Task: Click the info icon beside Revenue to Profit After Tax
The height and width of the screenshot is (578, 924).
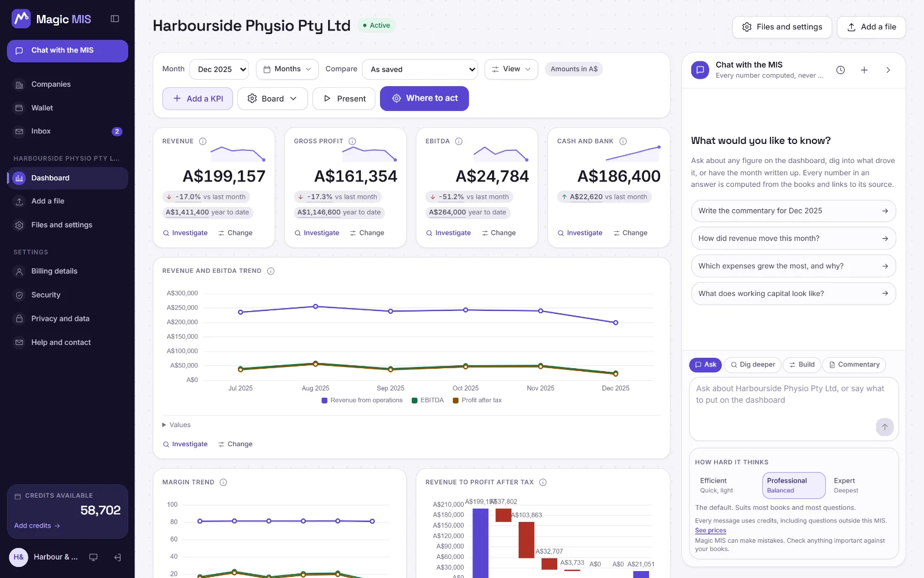Action: coord(543,482)
